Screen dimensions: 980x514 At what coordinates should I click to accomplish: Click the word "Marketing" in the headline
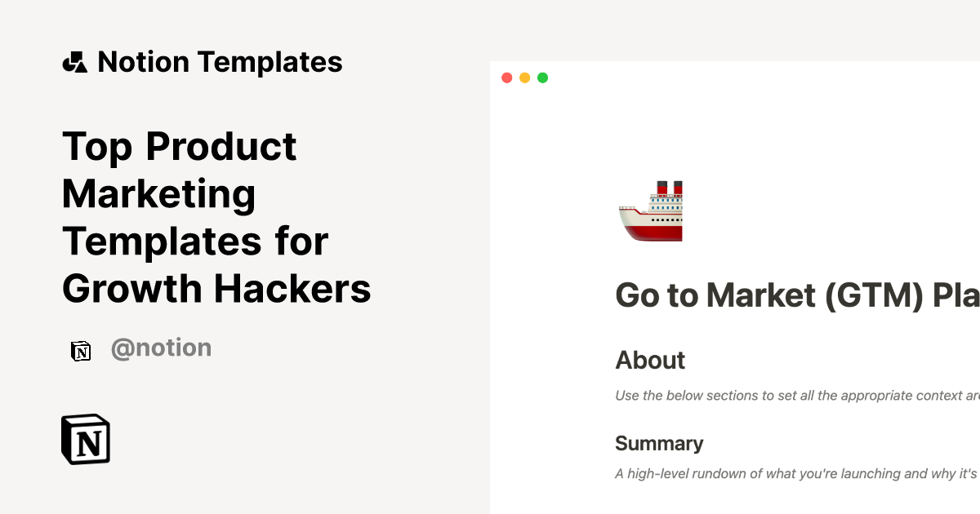click(x=159, y=194)
